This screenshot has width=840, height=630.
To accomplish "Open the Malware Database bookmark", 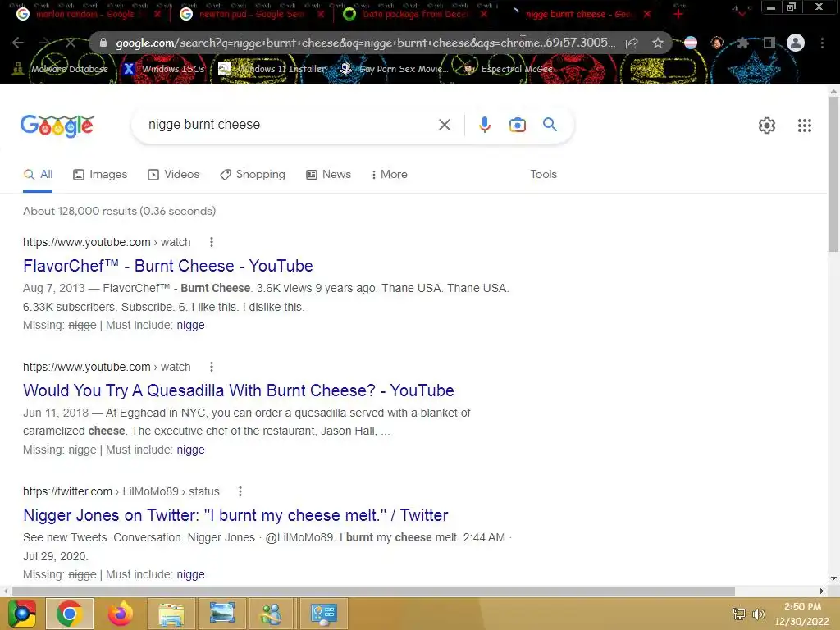I will pyautogui.click(x=61, y=69).
